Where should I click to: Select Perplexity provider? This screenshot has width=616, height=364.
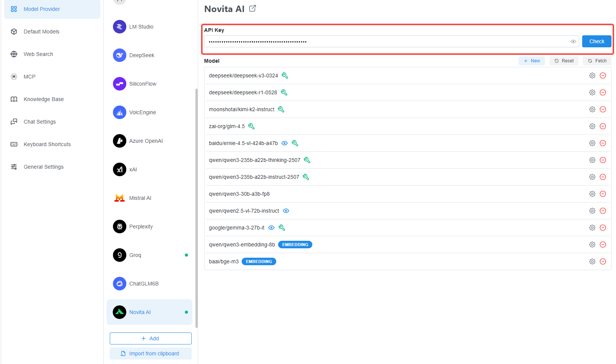pyautogui.click(x=150, y=227)
